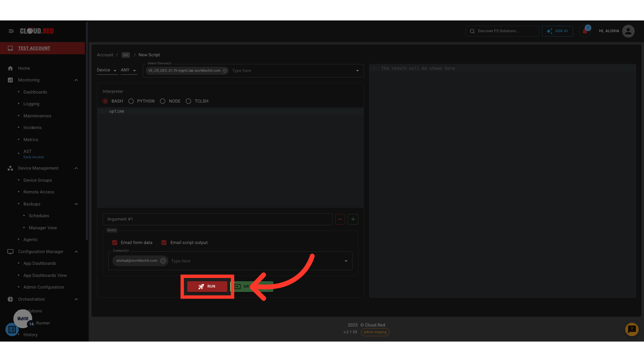Screen dimensions: 644x362
Task: Click the Home icon in sidebar
Action: pos(10,68)
